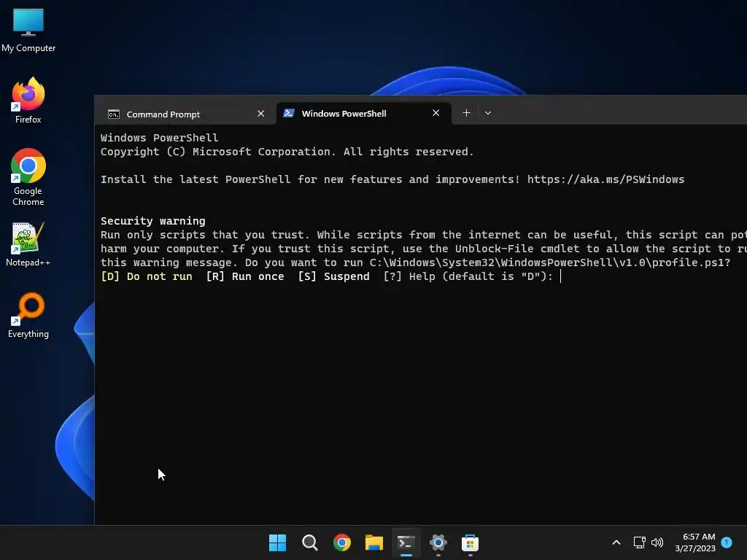Show hidden system tray icons
This screenshot has width=747, height=560.
(x=616, y=542)
